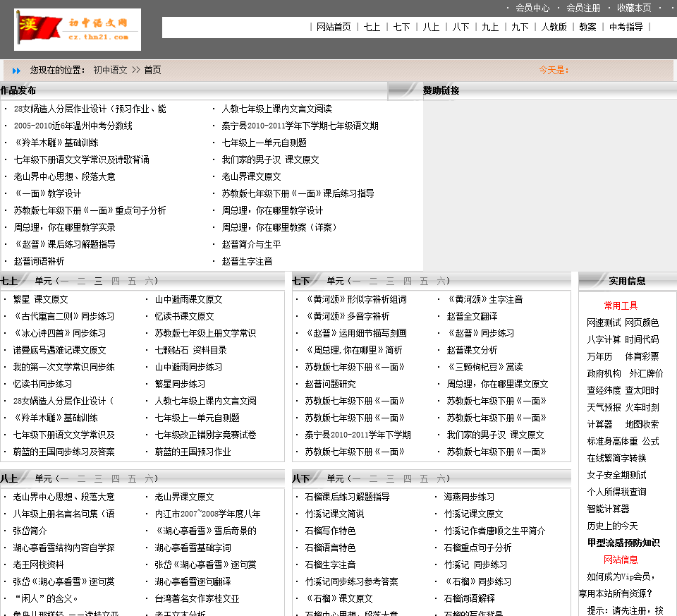Click the blue double-arrow location icon
Image resolution: width=677 pixels, height=616 pixels.
point(17,71)
